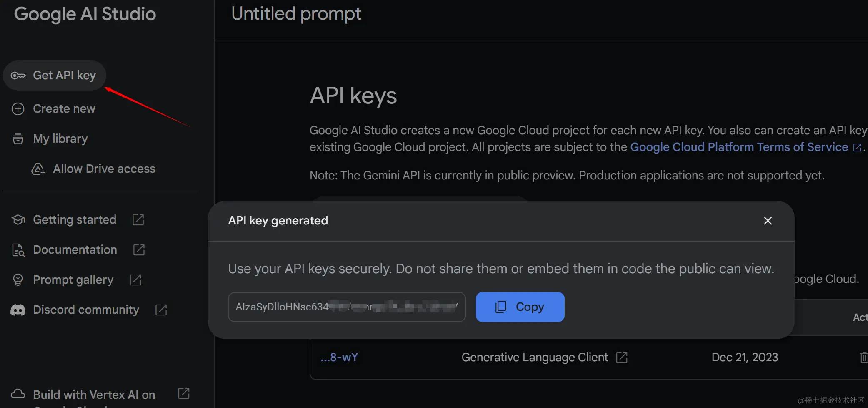Image resolution: width=868 pixels, height=408 pixels.
Task: Click the plus icon for Create new
Action: pyautogui.click(x=18, y=109)
